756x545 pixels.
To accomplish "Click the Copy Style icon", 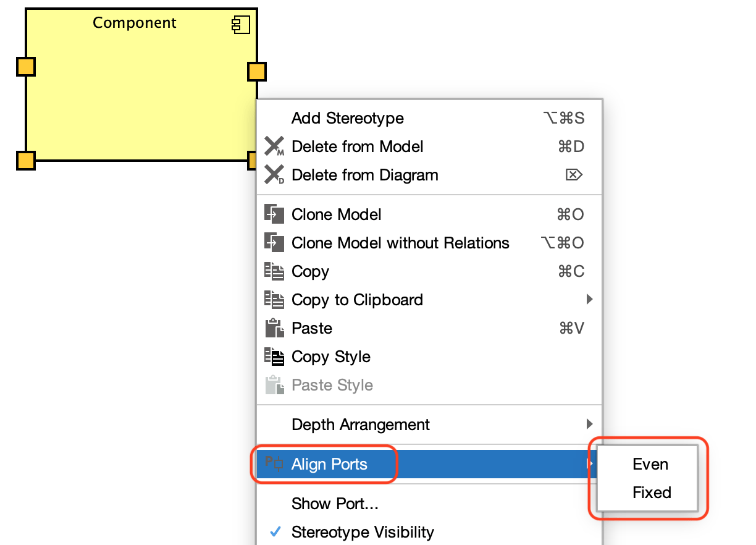I will click(x=274, y=357).
